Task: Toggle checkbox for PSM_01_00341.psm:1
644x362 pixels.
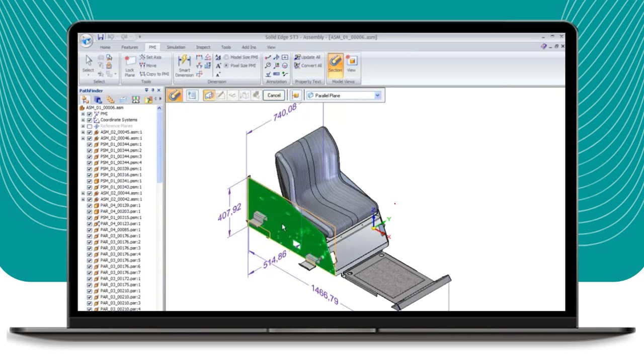Action: pyautogui.click(x=90, y=181)
